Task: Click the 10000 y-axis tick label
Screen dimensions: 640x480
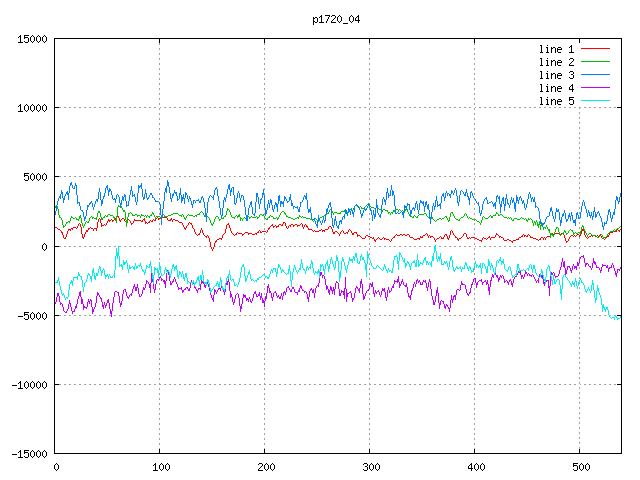Action: 32,108
